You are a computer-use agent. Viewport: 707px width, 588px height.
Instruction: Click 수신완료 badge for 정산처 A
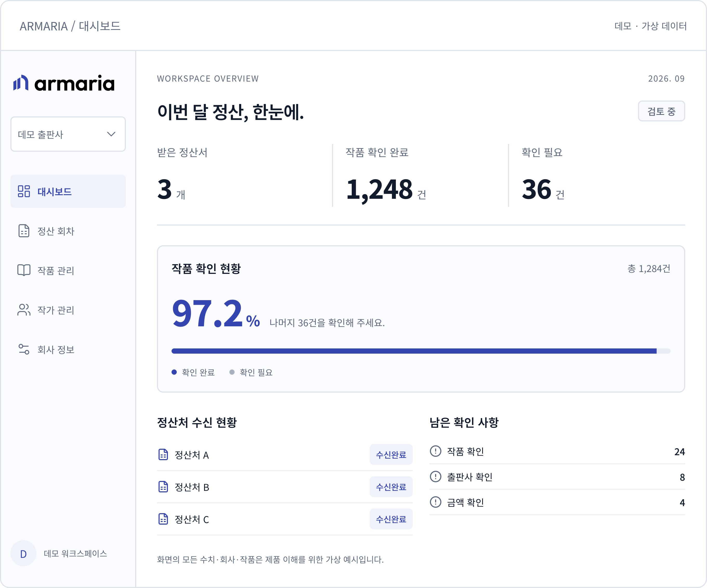(391, 454)
